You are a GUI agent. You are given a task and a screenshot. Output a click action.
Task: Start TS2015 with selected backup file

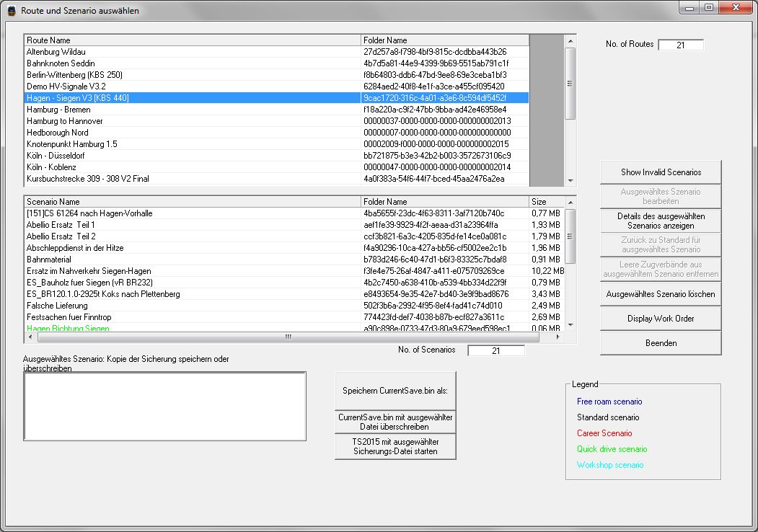[395, 446]
